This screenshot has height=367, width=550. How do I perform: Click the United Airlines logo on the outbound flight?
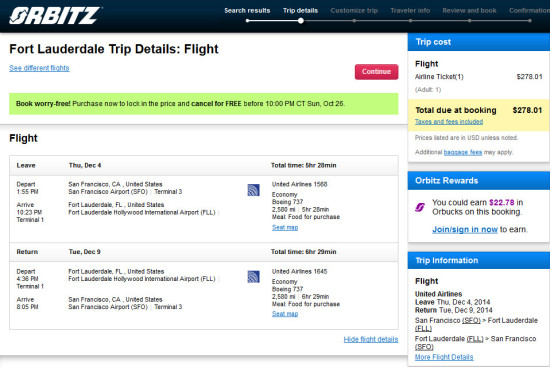coord(253,190)
